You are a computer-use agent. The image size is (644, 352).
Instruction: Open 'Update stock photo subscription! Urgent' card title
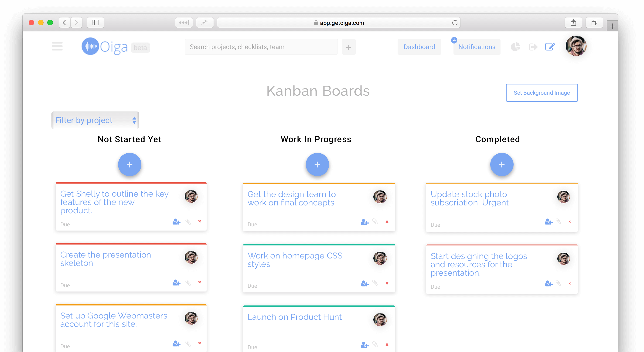pyautogui.click(x=470, y=198)
